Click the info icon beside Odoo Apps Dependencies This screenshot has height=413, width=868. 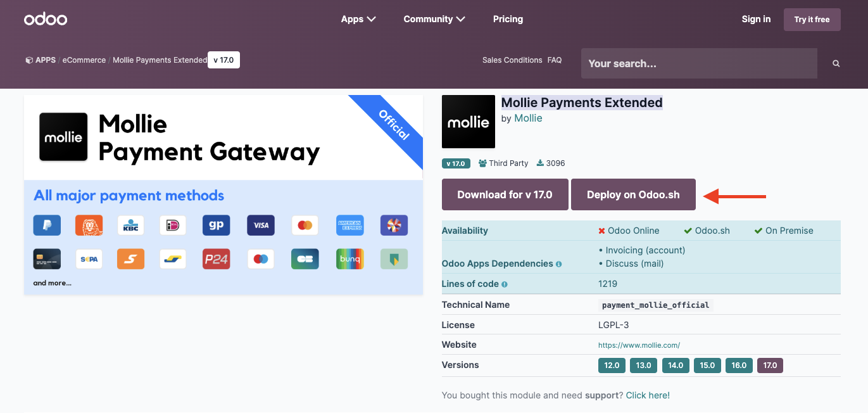[x=559, y=264]
